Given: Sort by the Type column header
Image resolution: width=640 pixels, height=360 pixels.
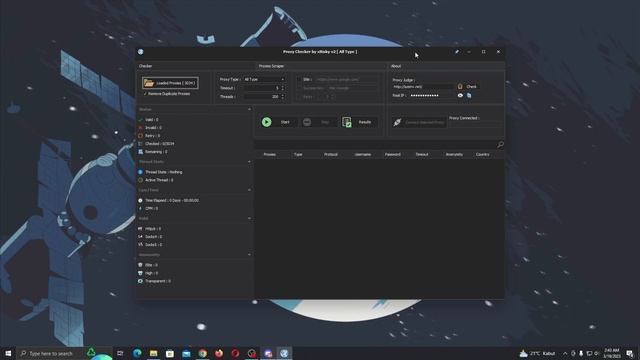Looking at the screenshot, I should [x=298, y=155].
